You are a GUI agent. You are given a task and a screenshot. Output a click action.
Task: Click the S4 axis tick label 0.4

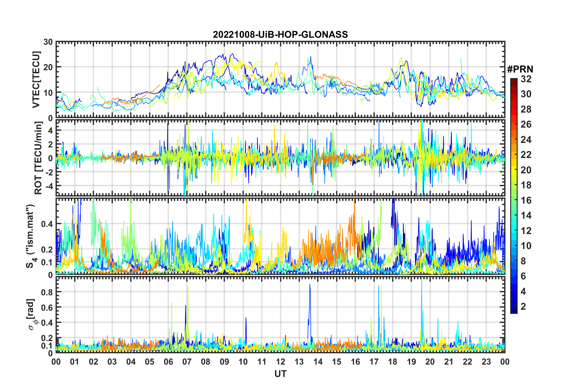(x=47, y=224)
